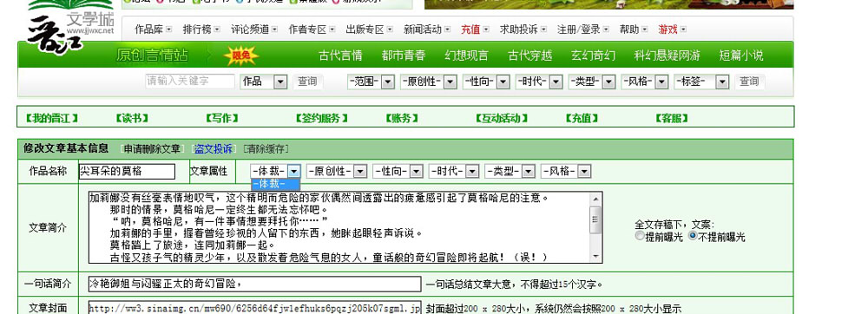Open the 【写作】 menu item
This screenshot has width=868, height=314.
click(222, 118)
